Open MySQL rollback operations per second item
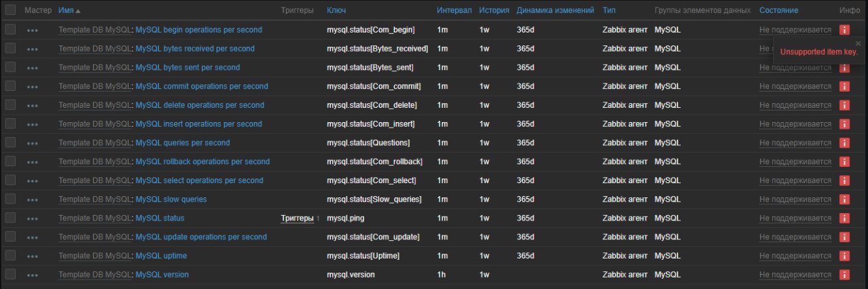Image resolution: width=868 pixels, height=289 pixels. (203, 161)
